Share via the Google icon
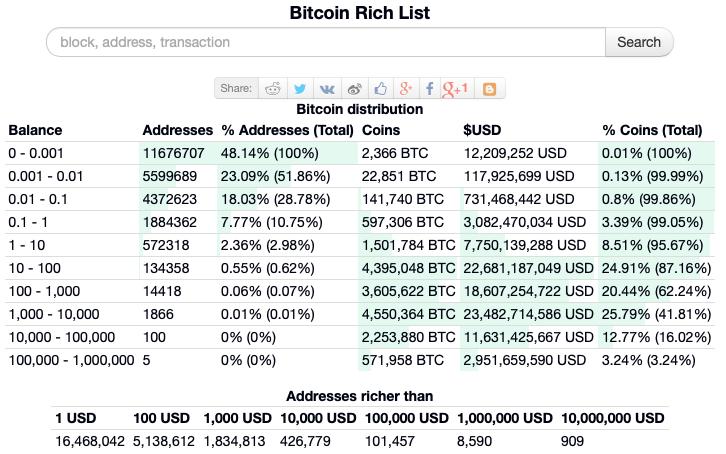Viewport: 726px width, 454px height. 405,89
